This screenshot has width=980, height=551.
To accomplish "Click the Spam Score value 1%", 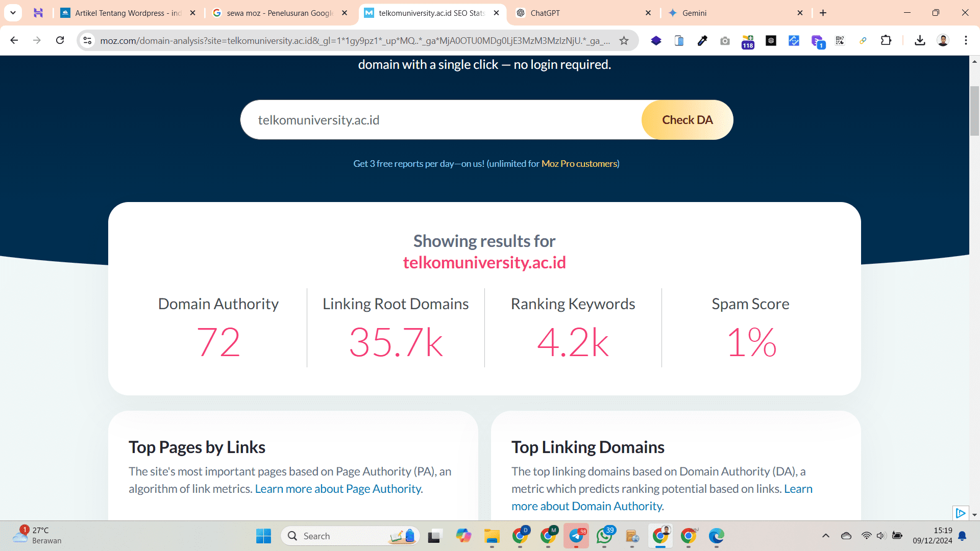I will click(x=751, y=342).
